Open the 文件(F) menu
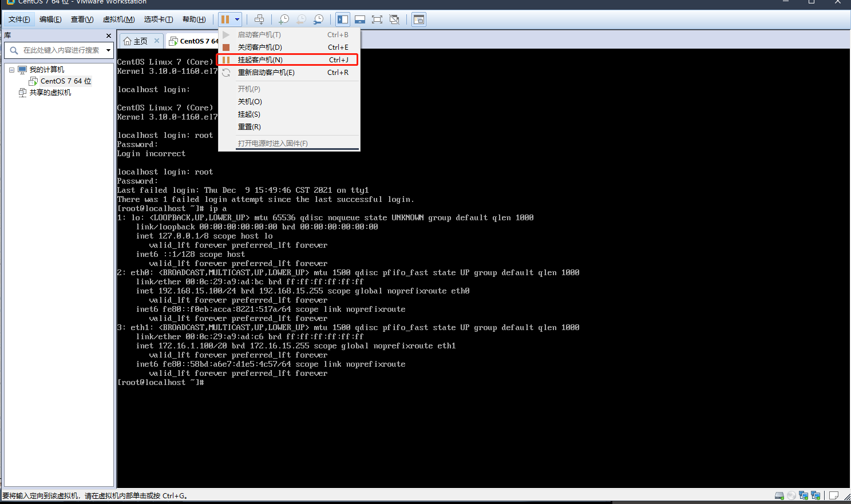This screenshot has width=851, height=504. [19, 19]
